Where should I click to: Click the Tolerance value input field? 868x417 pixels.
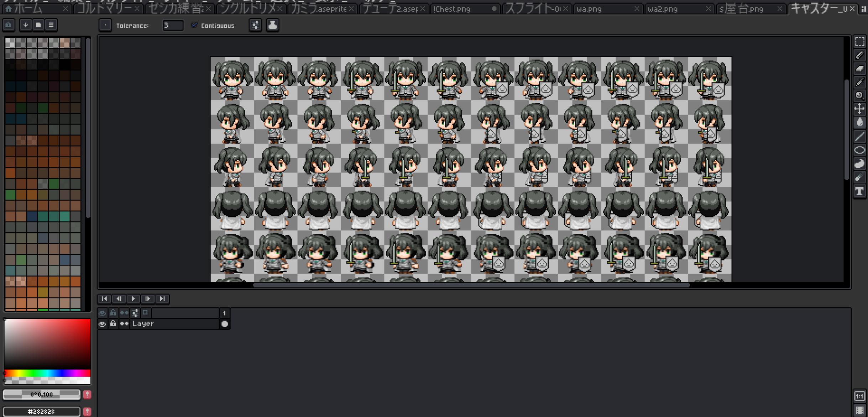172,25
